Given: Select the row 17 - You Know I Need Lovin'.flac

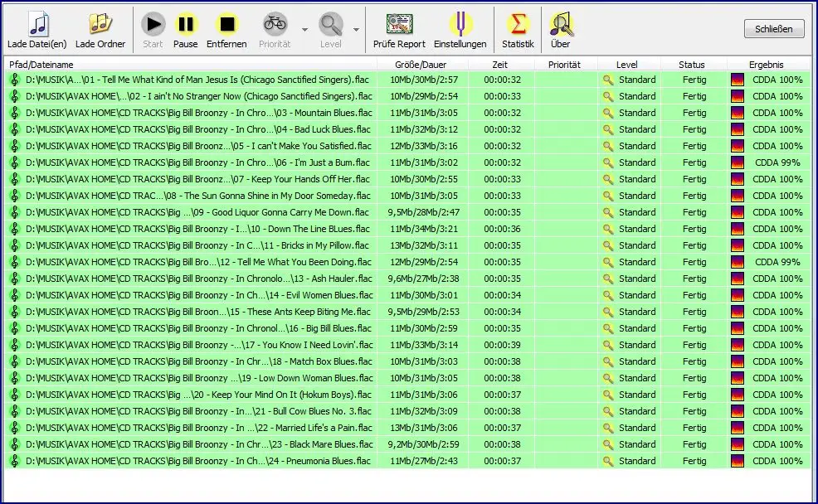Looking at the screenshot, I should [407, 345].
